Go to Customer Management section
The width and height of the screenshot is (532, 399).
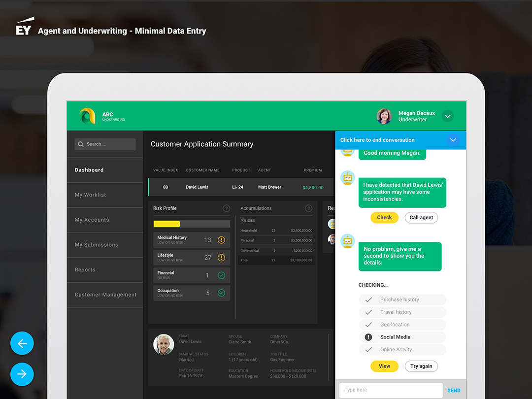click(x=105, y=295)
